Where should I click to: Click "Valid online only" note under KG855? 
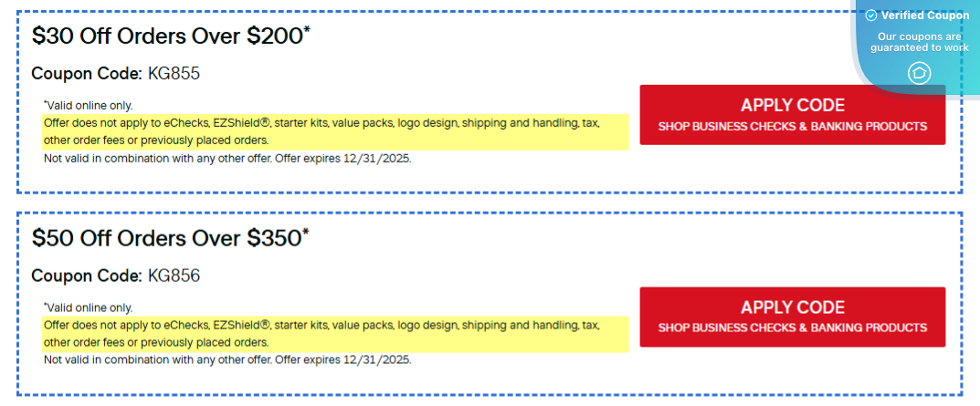coord(89,105)
